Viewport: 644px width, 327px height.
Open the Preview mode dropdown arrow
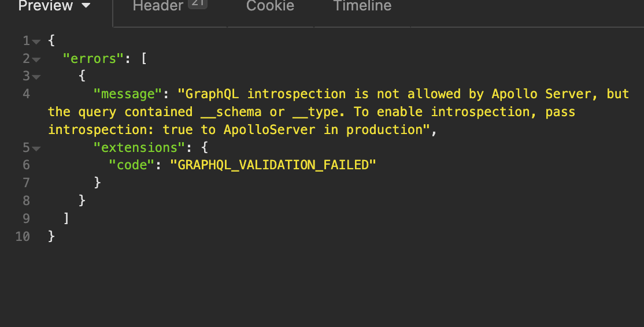tap(87, 6)
